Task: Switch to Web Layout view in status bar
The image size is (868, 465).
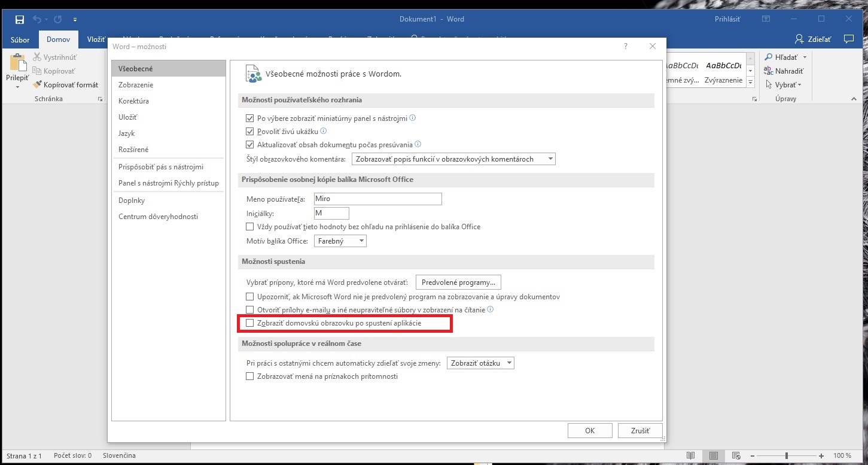Action: coord(736,456)
